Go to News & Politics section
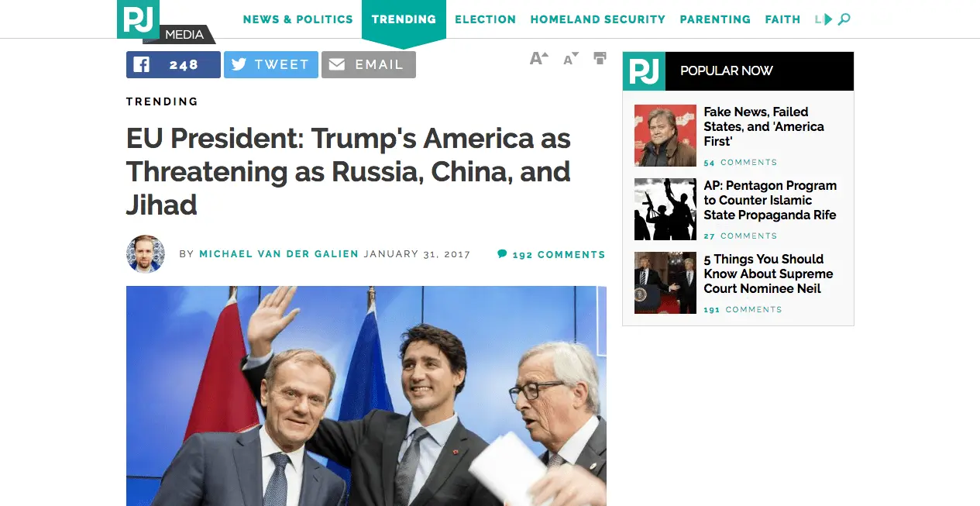 (x=297, y=19)
